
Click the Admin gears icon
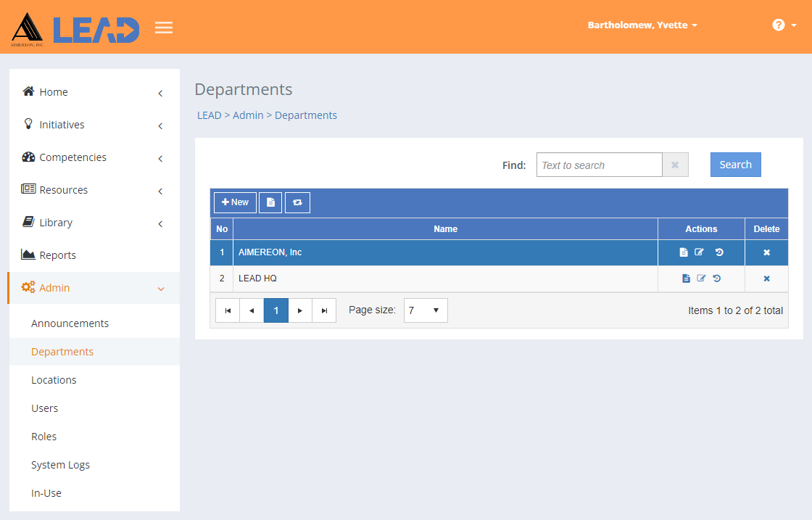coord(28,287)
